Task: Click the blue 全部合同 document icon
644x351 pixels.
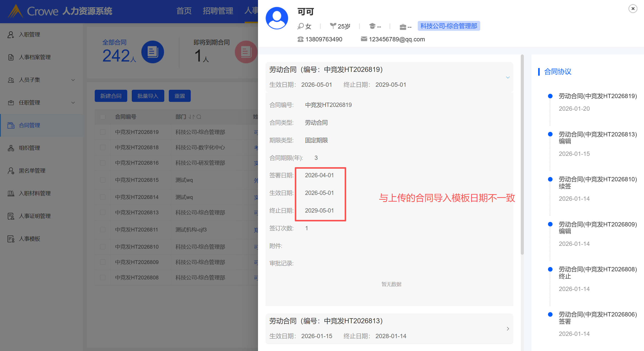Action: (152, 52)
